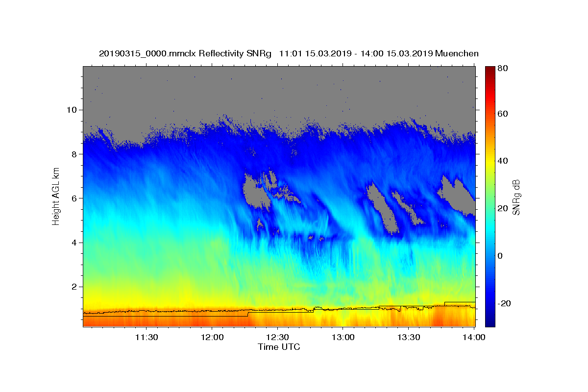Screen dimensions: 588x392
Task: Click the colorbar value -20
Action: 503,303
